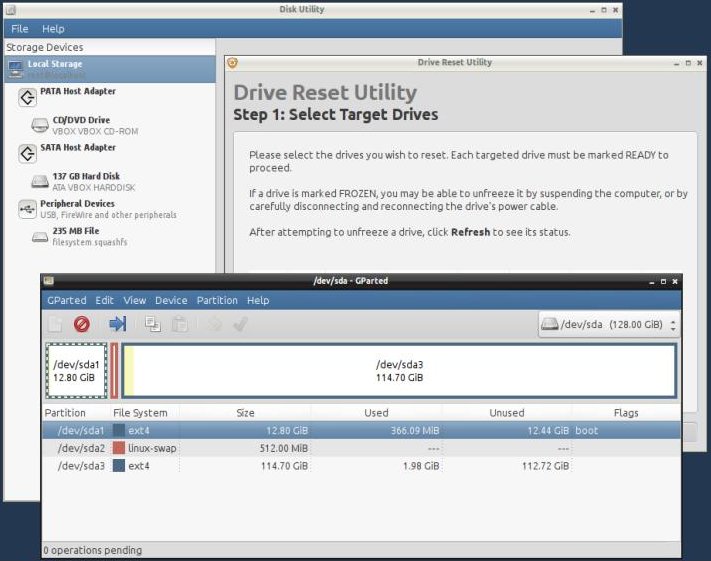
Task: Click the up/down arrows of the device selector
Action: click(x=673, y=325)
